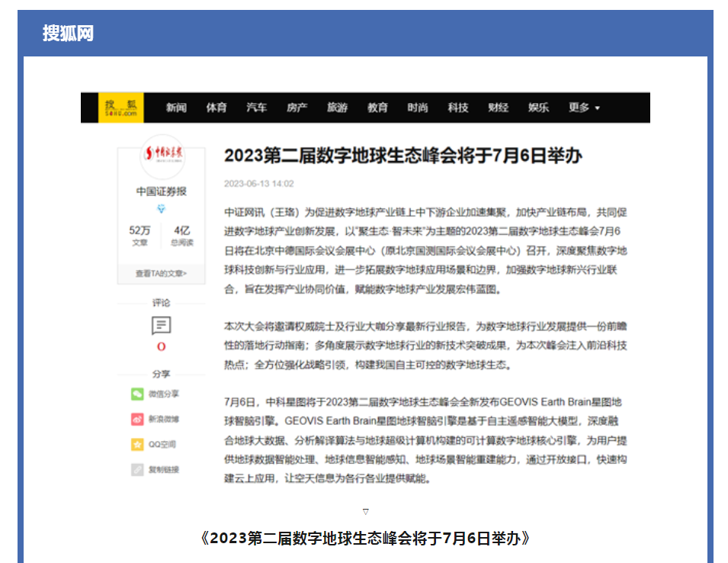Viewport: 728px width, 563px height.
Task: Share the article to 新浪微博
Action: (x=137, y=419)
